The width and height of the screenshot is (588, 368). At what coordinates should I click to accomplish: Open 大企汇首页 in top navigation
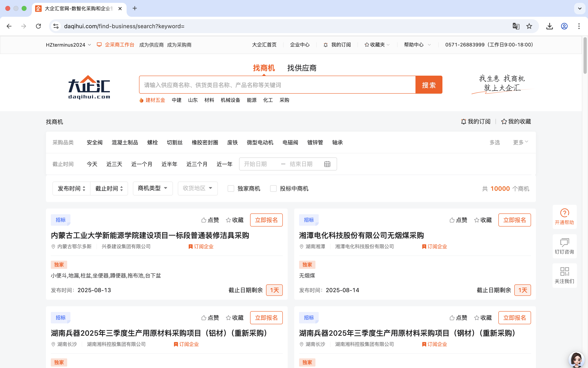pos(264,45)
